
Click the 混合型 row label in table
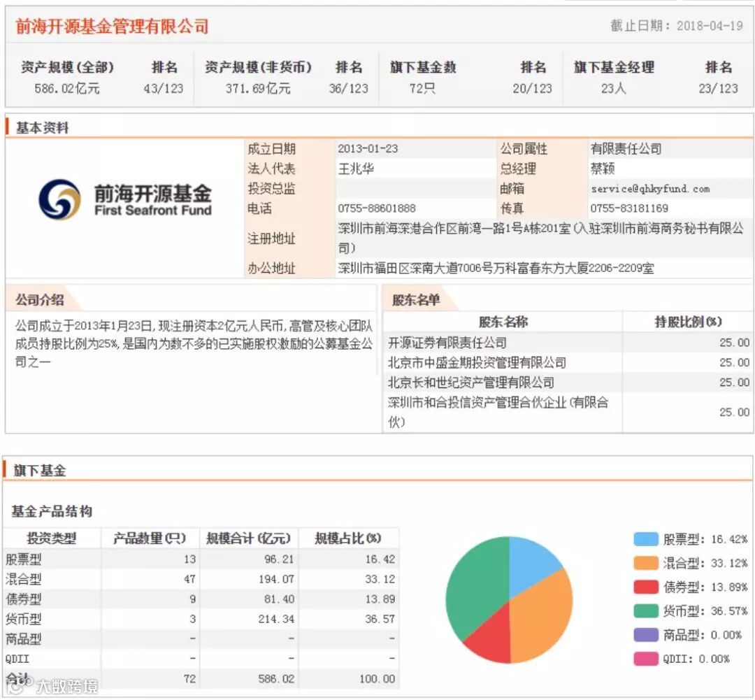23,579
